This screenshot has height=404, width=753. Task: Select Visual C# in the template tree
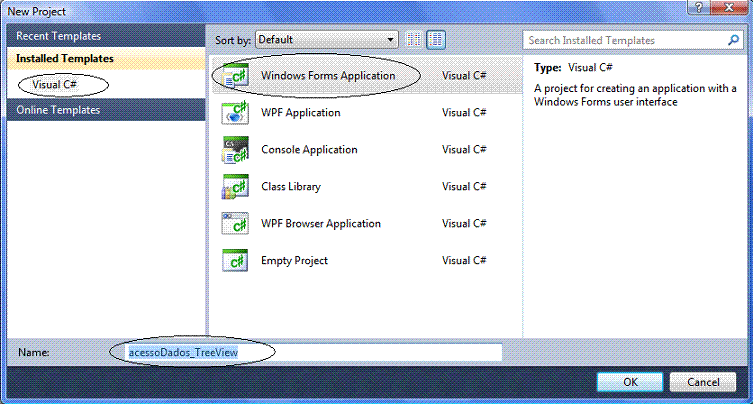pyautogui.click(x=54, y=86)
